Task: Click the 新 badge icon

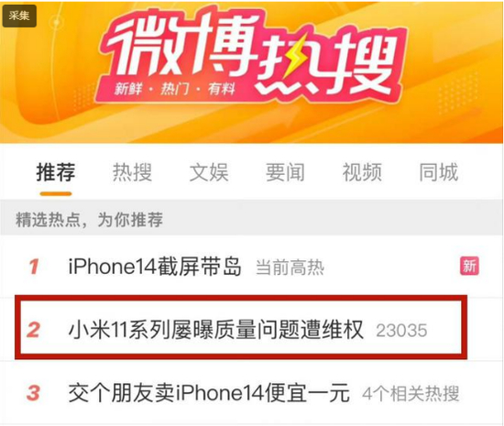Action: point(469,266)
